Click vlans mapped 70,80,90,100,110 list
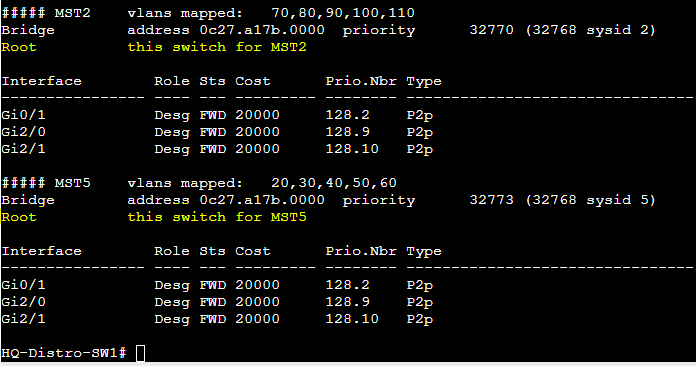This screenshot has height=366, width=696. pos(343,13)
